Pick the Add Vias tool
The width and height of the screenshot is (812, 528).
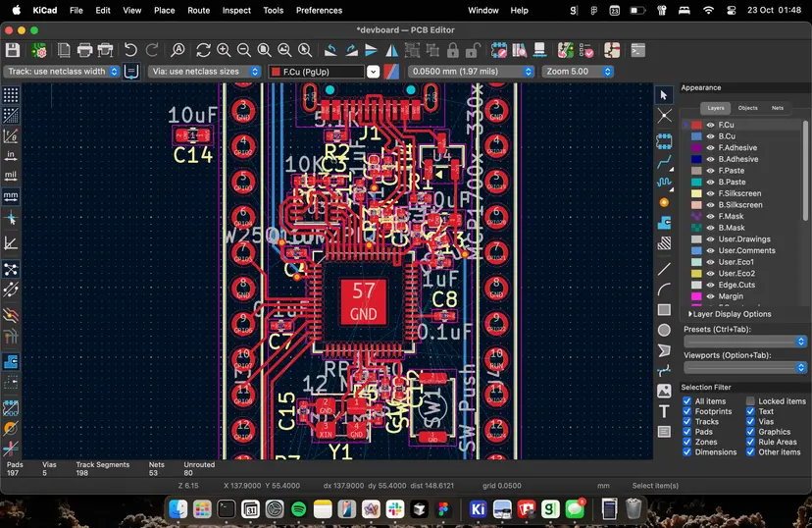[664, 203]
